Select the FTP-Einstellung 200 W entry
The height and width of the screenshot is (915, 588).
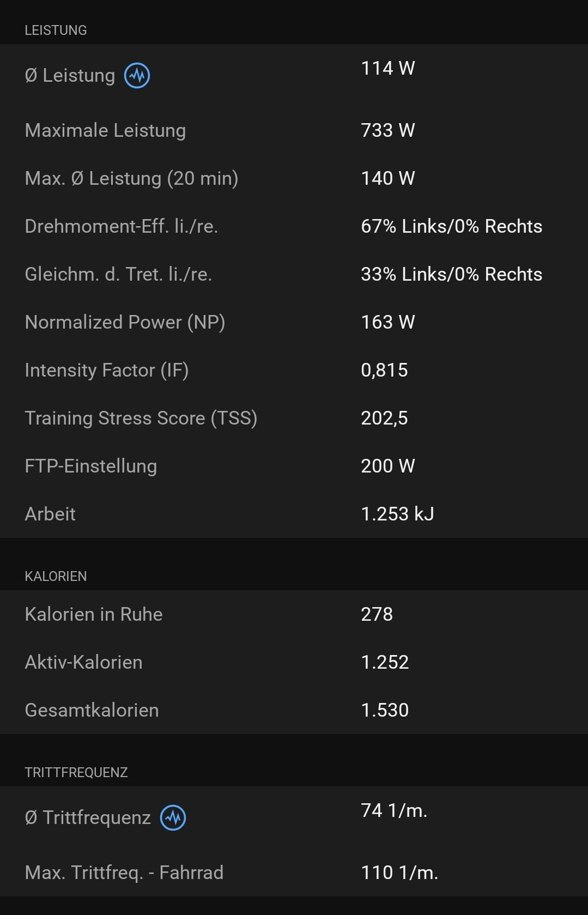294,466
